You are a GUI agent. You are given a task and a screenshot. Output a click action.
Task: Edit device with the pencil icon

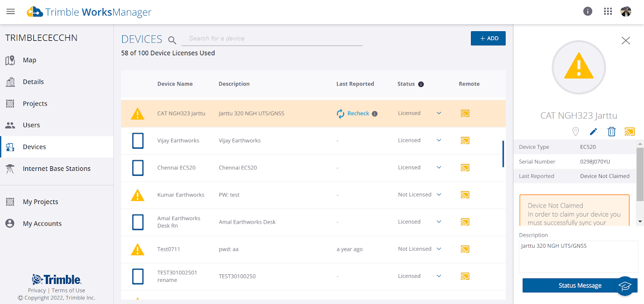click(594, 132)
